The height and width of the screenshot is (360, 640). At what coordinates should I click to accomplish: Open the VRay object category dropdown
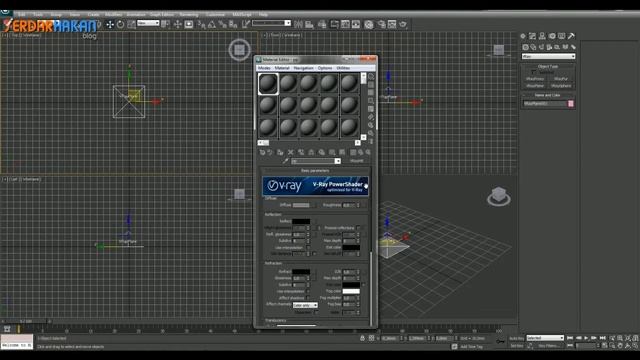pos(548,56)
